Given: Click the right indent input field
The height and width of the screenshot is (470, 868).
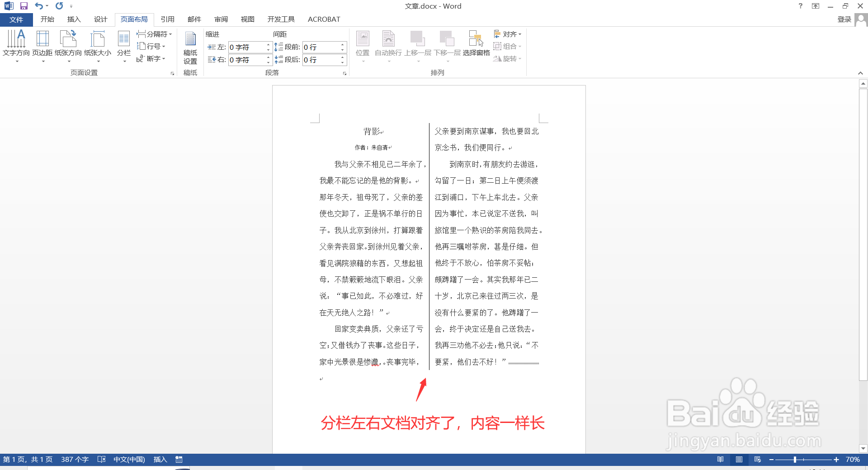Looking at the screenshot, I should pyautogui.click(x=246, y=60).
